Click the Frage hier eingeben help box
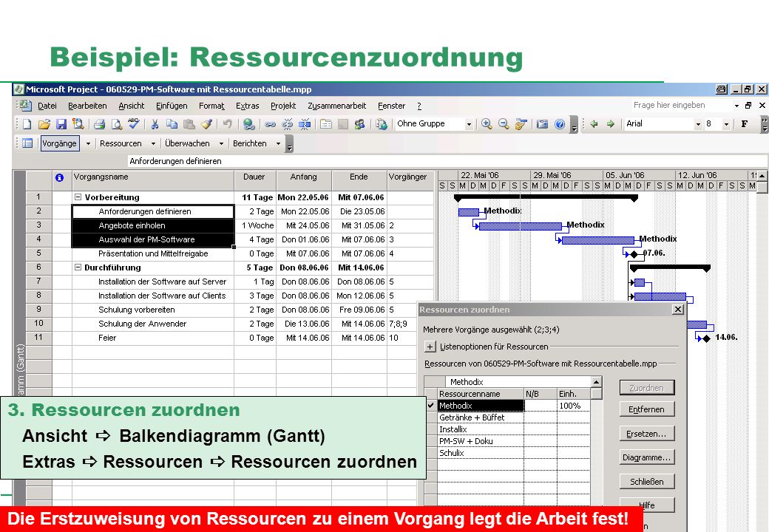 (682, 106)
